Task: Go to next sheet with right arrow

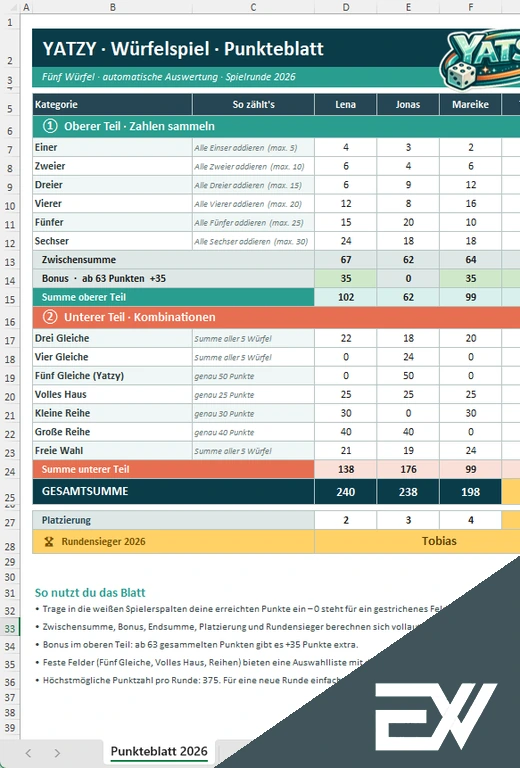Action: (57, 753)
